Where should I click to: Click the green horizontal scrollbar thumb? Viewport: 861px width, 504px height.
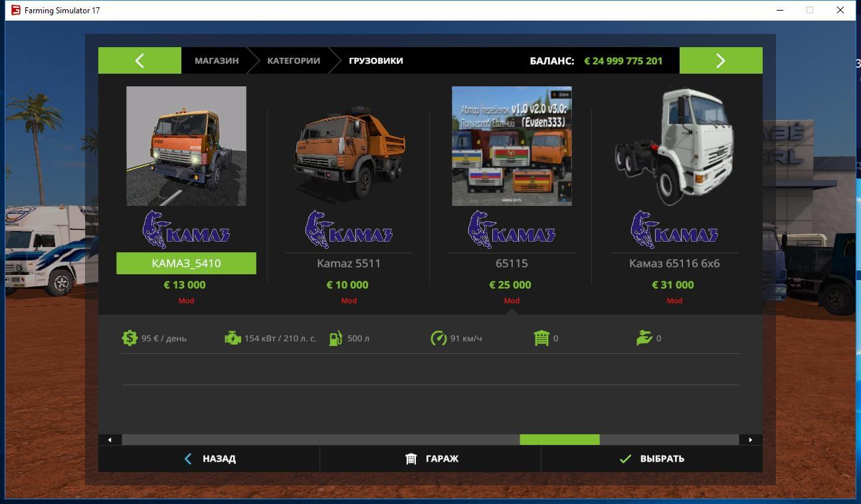pos(559,440)
